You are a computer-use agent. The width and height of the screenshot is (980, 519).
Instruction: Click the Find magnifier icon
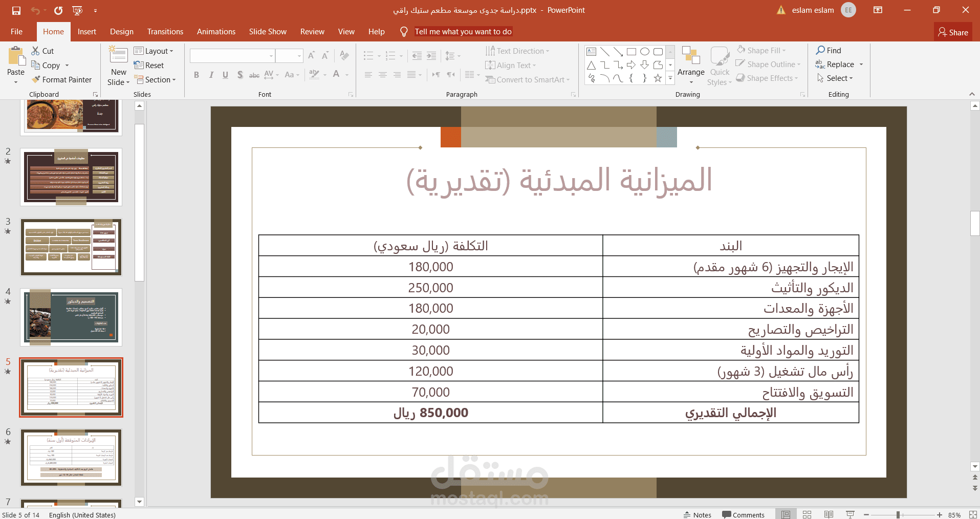click(x=820, y=50)
